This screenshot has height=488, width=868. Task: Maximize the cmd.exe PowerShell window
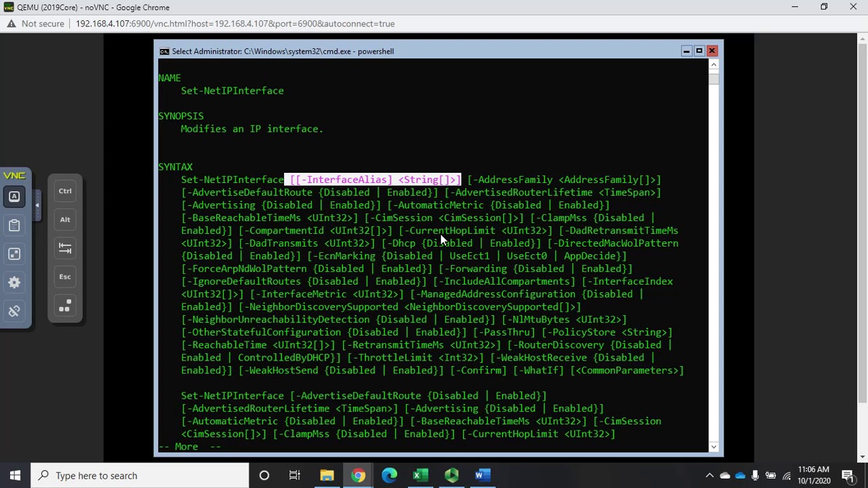(699, 51)
